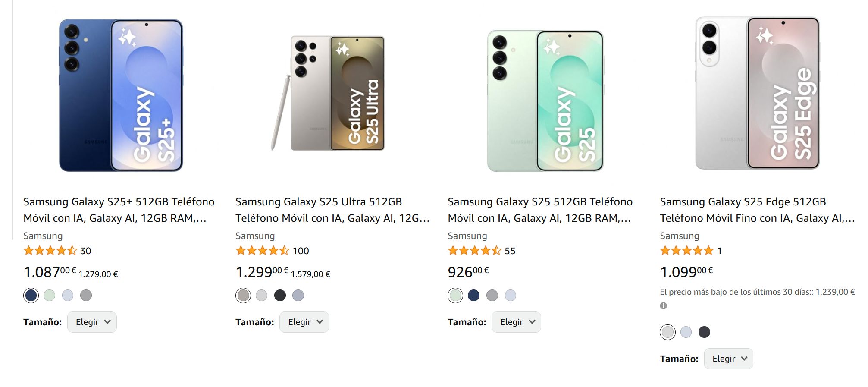Open size dropdown for Galaxy S25
The image size is (868, 387).
pyautogui.click(x=516, y=322)
